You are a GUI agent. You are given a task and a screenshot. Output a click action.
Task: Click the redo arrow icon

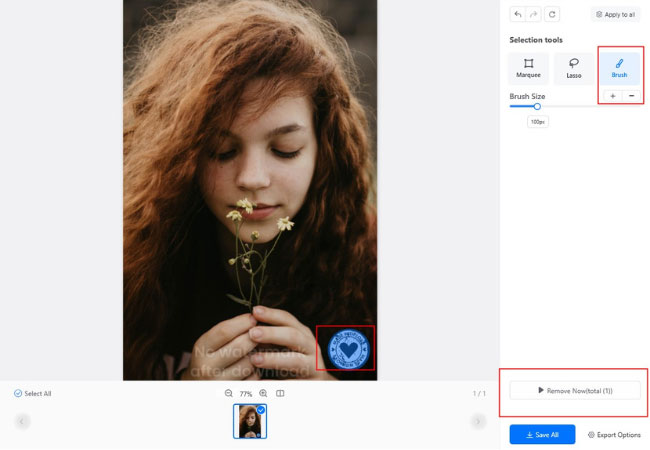534,14
